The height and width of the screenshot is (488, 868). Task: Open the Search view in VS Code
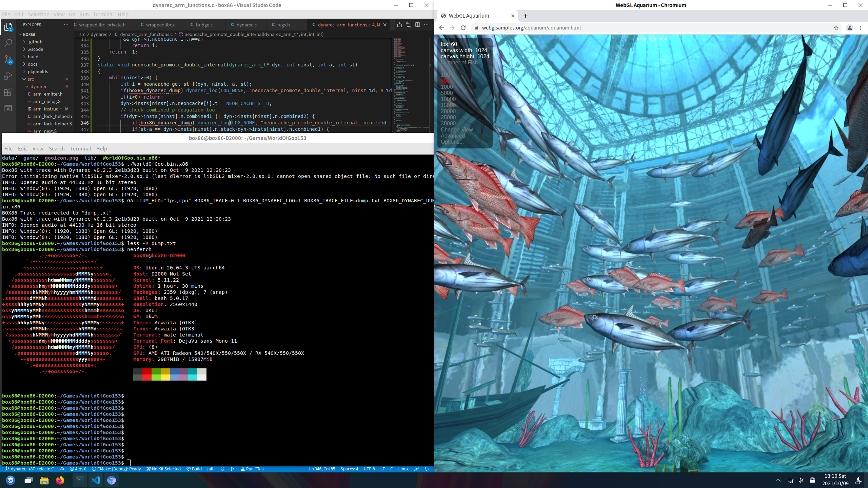pos(8,43)
